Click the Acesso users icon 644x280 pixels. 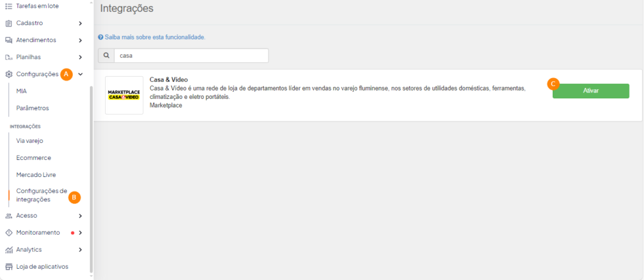[x=8, y=215]
